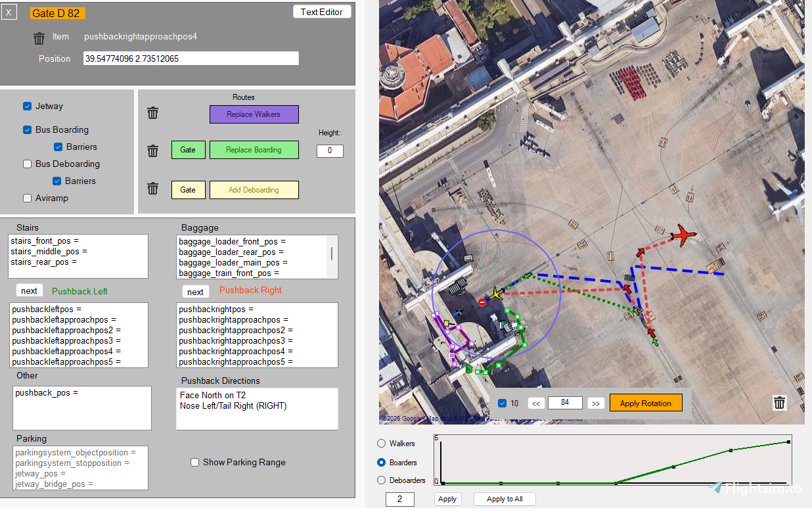Viewport: 812px width, 508px height.
Task: Select pushbackrightpos line
Action: coord(216,309)
